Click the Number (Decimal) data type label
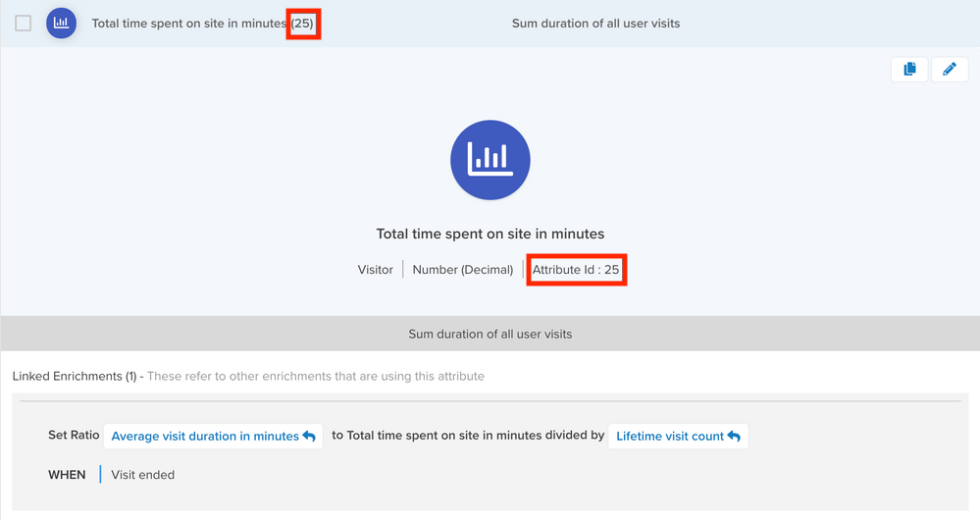This screenshot has height=520, width=980. coord(462,270)
